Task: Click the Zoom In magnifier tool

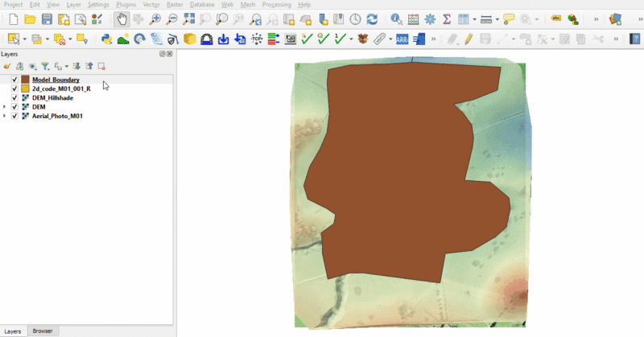Action: [x=155, y=18]
